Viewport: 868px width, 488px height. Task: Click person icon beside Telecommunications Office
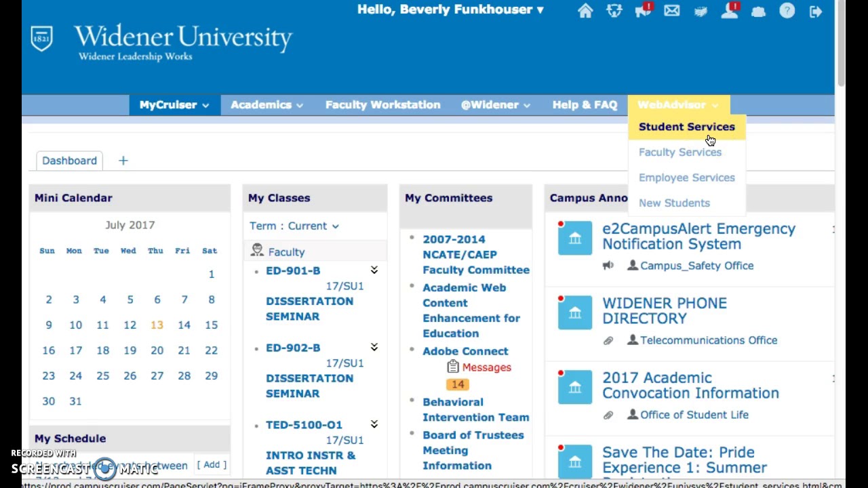pos(633,340)
